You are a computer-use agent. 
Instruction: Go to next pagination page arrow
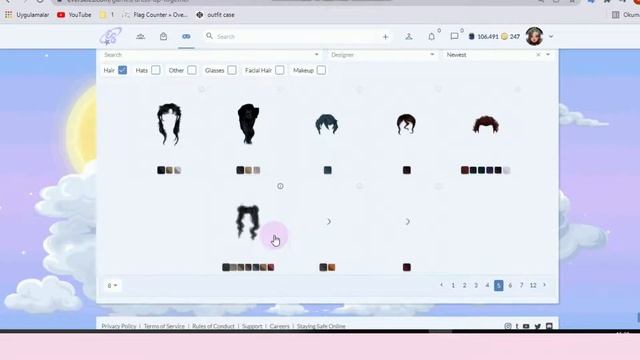click(544, 285)
